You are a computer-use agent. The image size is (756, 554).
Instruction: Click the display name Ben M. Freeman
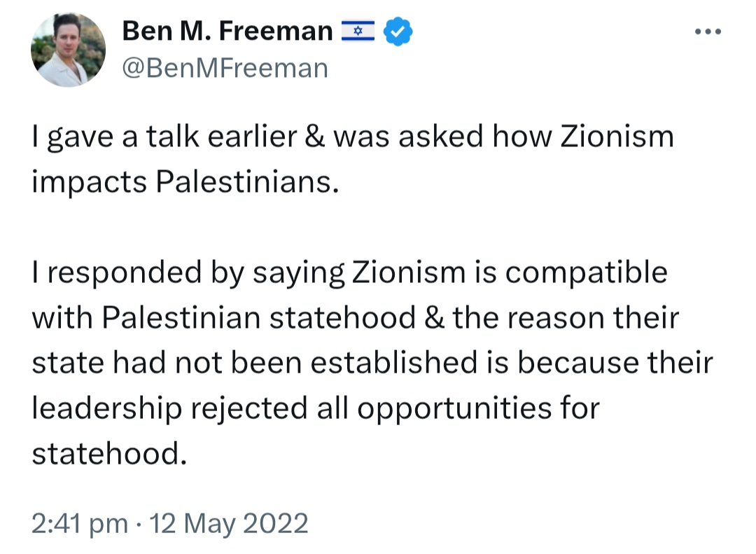[227, 31]
